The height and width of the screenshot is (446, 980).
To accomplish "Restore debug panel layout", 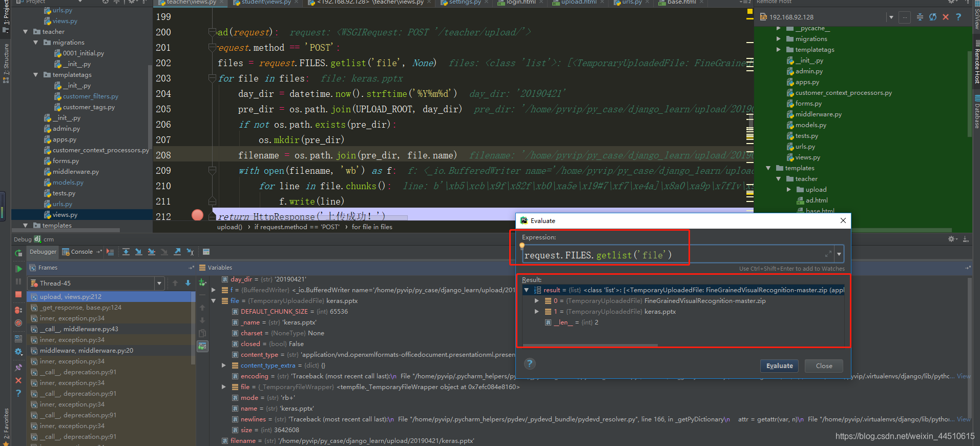I will click(x=18, y=339).
